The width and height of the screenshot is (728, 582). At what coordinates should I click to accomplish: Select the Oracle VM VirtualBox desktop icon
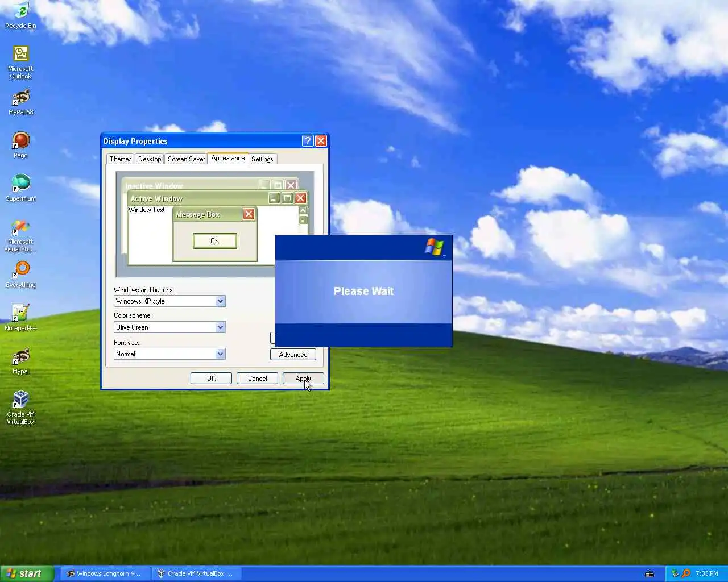coord(20,407)
